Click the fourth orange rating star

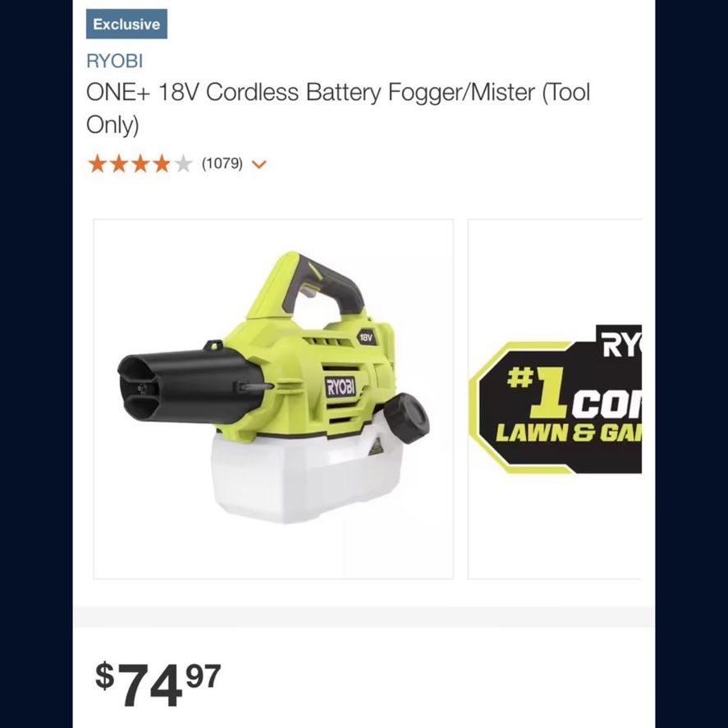point(162,164)
